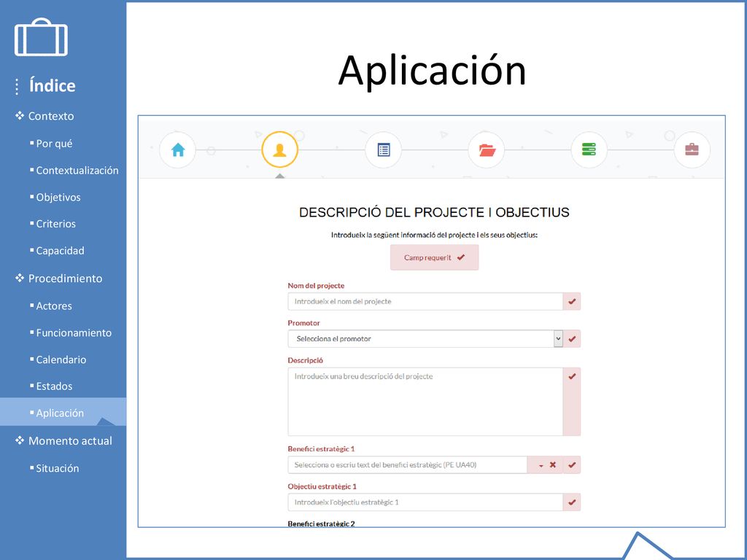Open Criterios in the sidebar

[x=55, y=224]
